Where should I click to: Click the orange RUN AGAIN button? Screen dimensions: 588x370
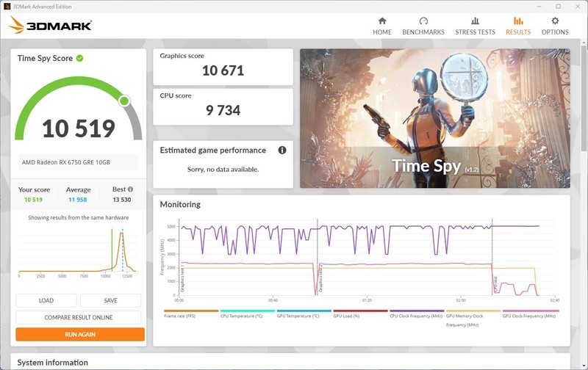(x=80, y=334)
